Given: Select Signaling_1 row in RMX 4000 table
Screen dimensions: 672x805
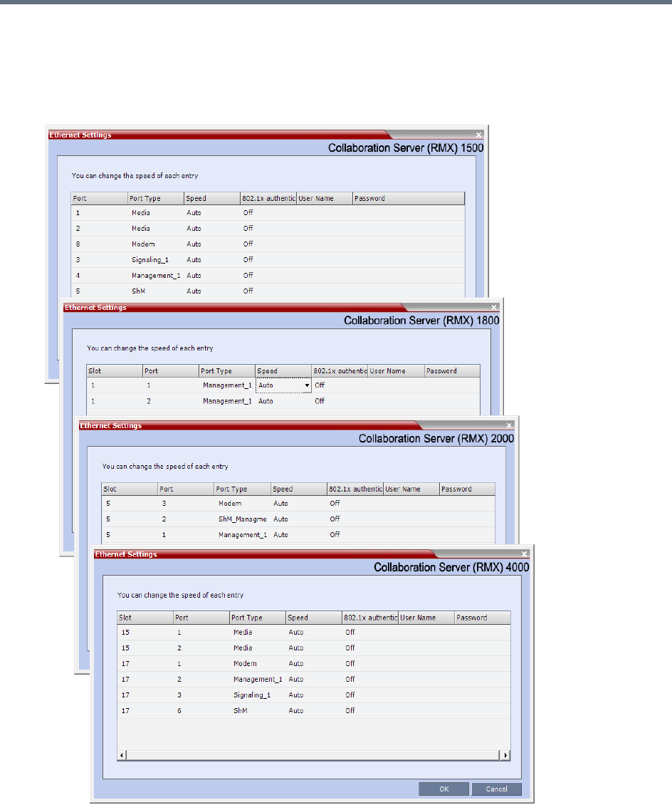Looking at the screenshot, I should click(x=314, y=695).
